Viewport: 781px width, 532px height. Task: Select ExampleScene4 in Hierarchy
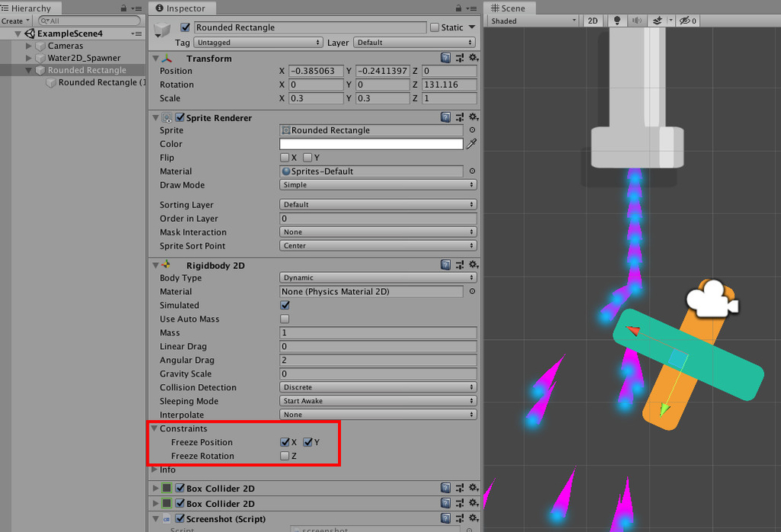(69, 34)
